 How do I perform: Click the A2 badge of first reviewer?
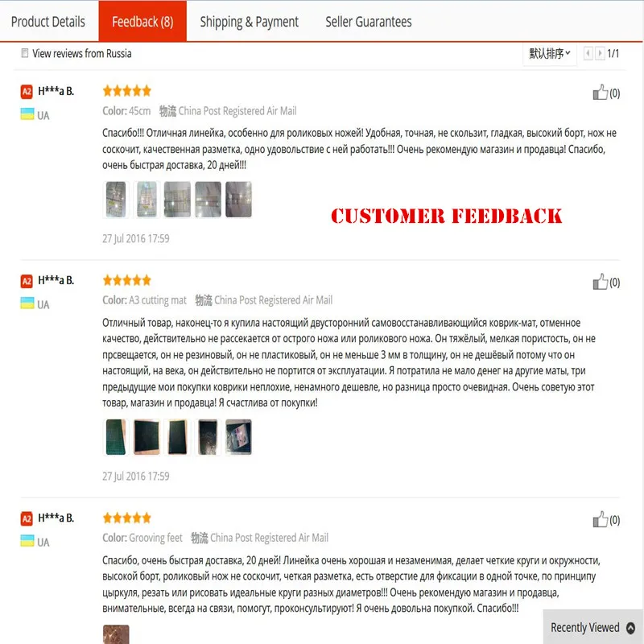(x=27, y=91)
